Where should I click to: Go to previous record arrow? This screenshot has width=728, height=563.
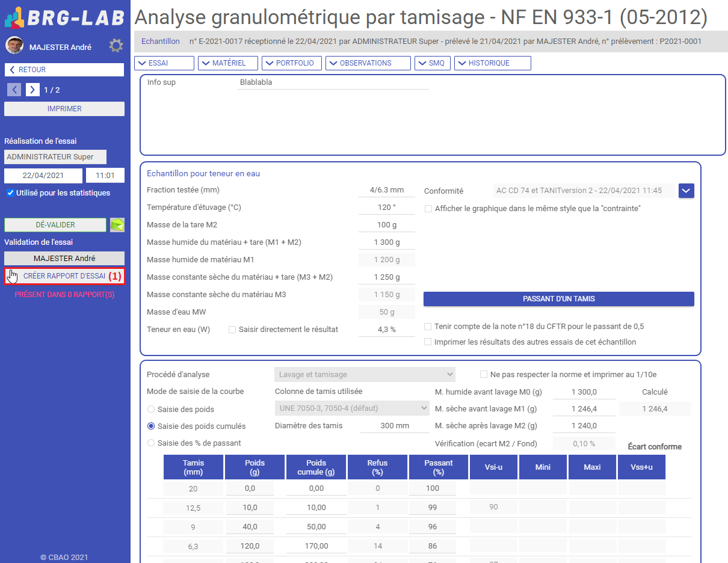point(14,90)
